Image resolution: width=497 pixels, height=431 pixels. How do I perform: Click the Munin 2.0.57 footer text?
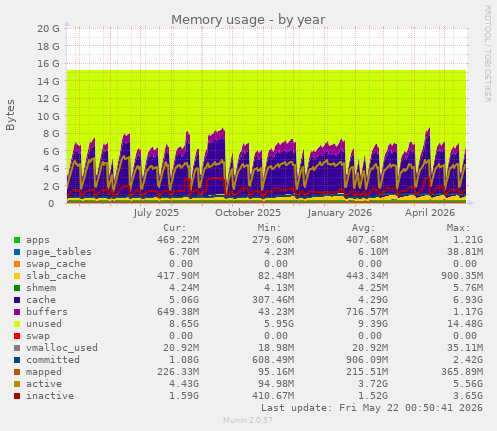coord(248,420)
